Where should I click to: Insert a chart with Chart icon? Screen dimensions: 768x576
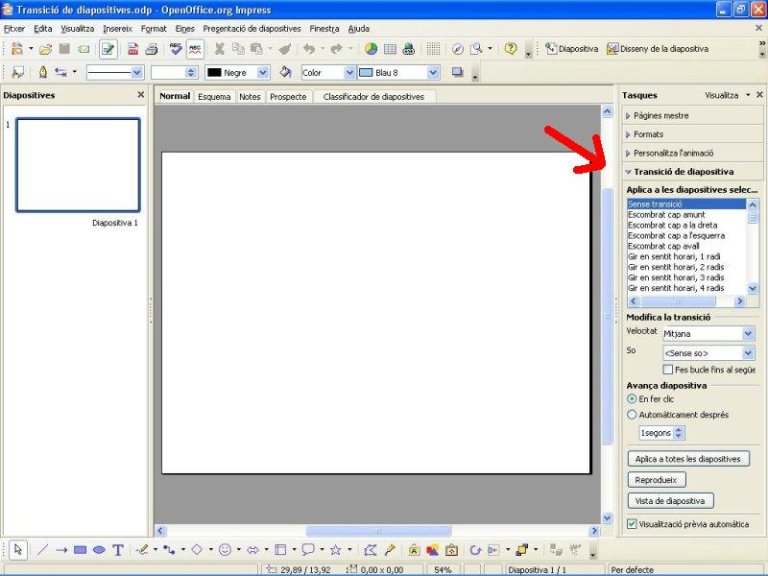point(371,48)
